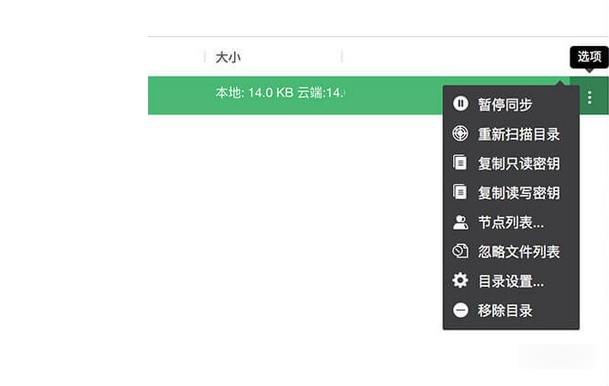Select 移除目录 menu entry
The width and height of the screenshot is (609, 386).
[x=505, y=311]
